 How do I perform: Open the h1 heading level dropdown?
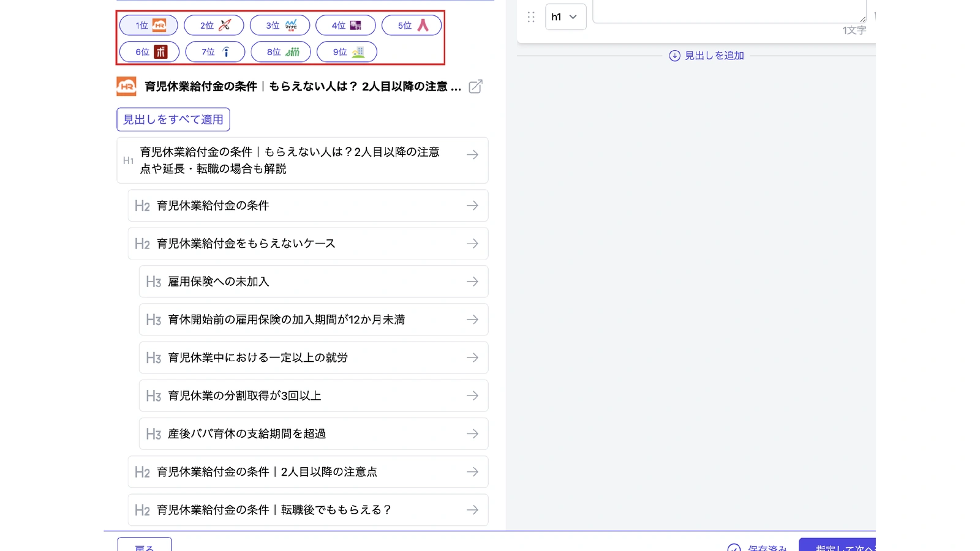(565, 17)
